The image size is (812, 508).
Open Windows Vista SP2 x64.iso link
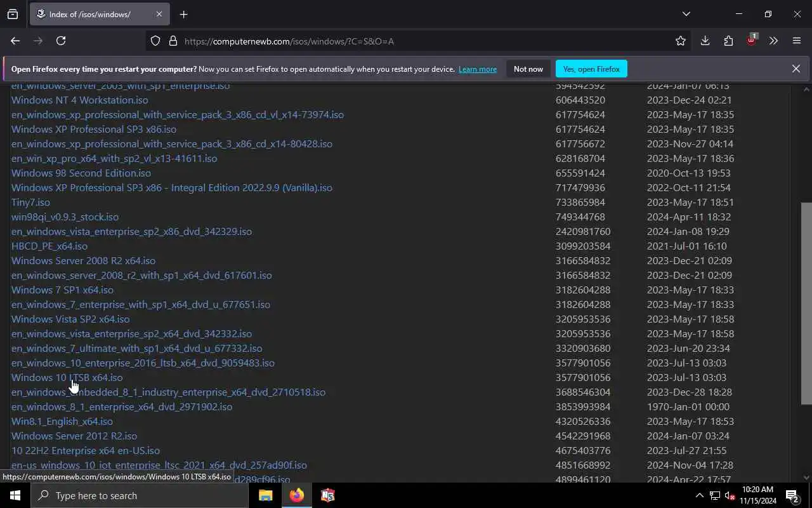(70, 319)
